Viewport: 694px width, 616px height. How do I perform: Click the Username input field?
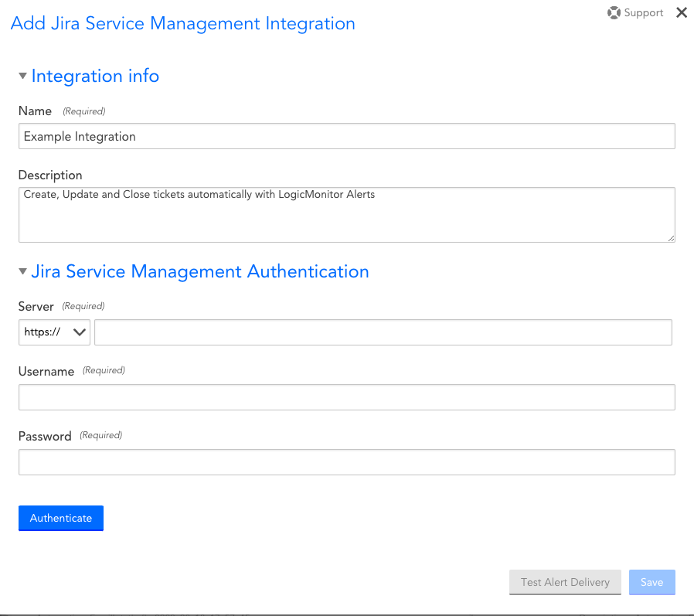point(346,397)
